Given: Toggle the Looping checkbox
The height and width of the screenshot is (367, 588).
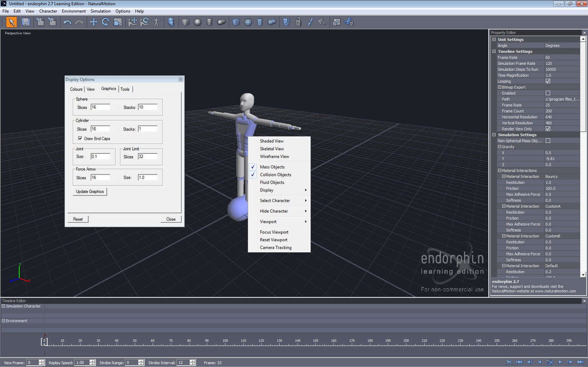Looking at the screenshot, I should (548, 81).
